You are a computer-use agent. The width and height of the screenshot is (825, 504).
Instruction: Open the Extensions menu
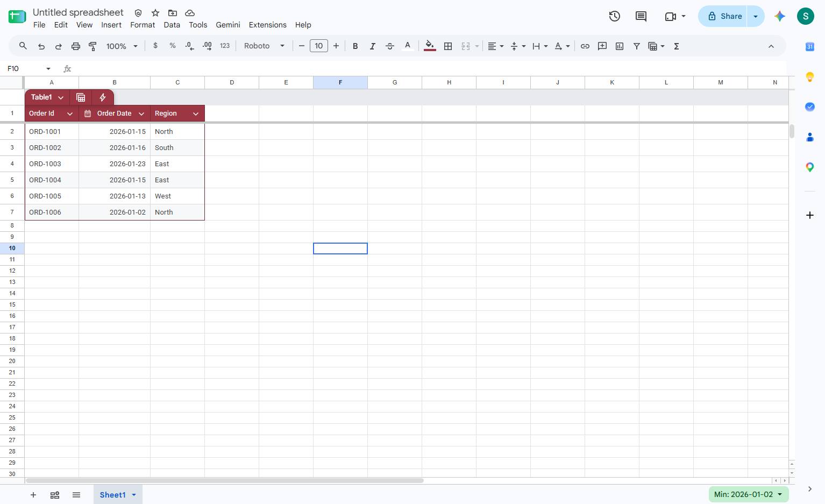coord(268,25)
